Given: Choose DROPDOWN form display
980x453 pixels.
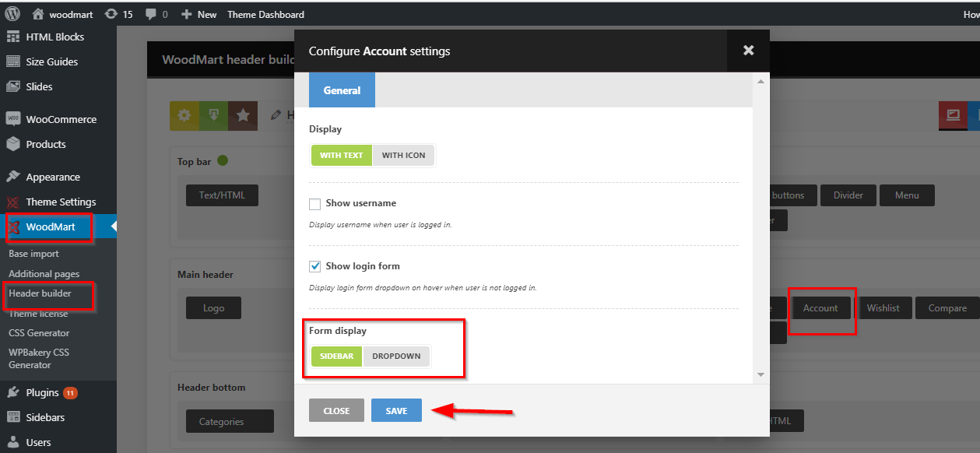Looking at the screenshot, I should tap(396, 356).
